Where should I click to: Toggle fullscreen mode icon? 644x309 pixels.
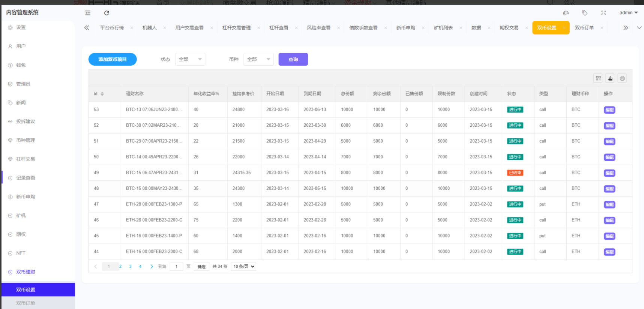(603, 13)
